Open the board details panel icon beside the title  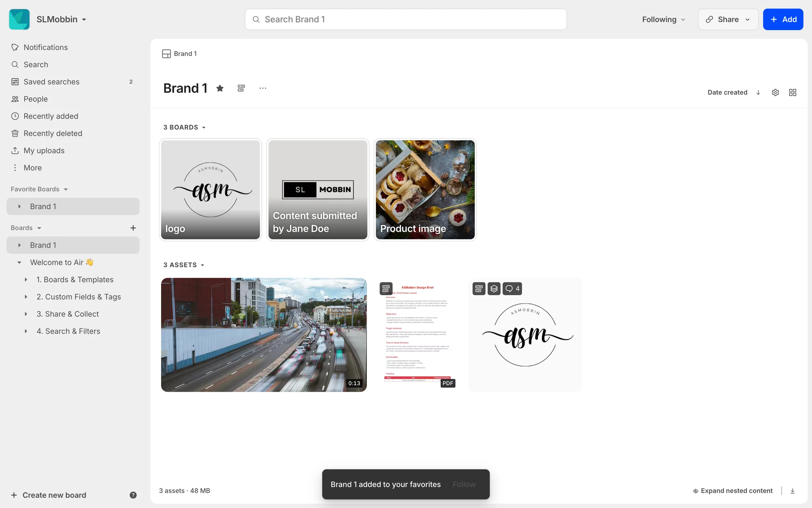[241, 88]
